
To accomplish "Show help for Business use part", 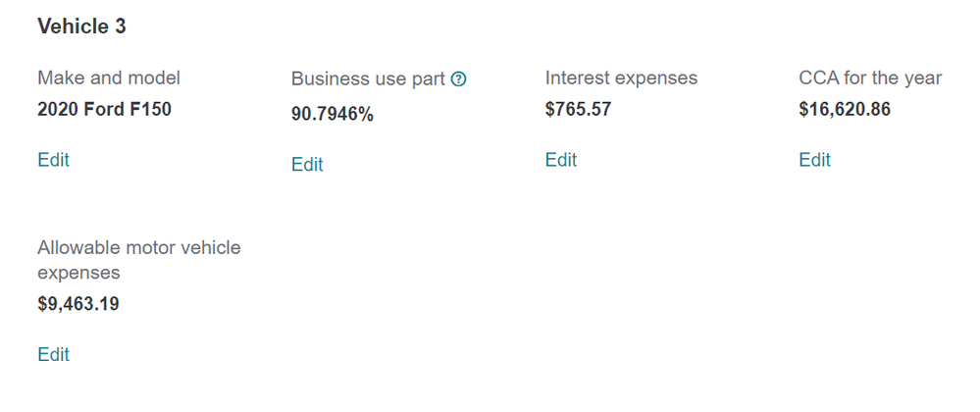I will pyautogui.click(x=458, y=79).
